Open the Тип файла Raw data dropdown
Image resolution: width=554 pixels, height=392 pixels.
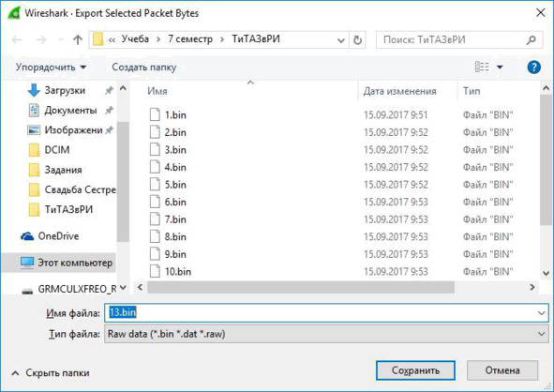click(326, 334)
